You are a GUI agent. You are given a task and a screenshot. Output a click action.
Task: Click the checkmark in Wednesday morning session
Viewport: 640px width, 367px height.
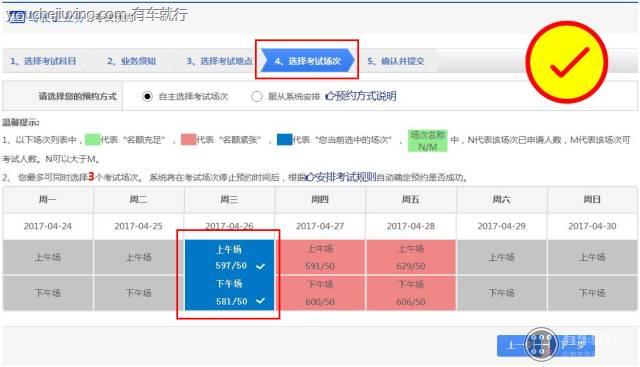pyautogui.click(x=260, y=266)
